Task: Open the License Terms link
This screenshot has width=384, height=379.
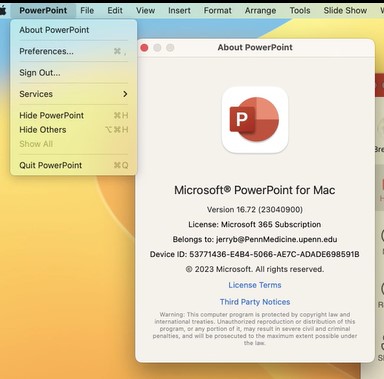Action: coord(255,285)
